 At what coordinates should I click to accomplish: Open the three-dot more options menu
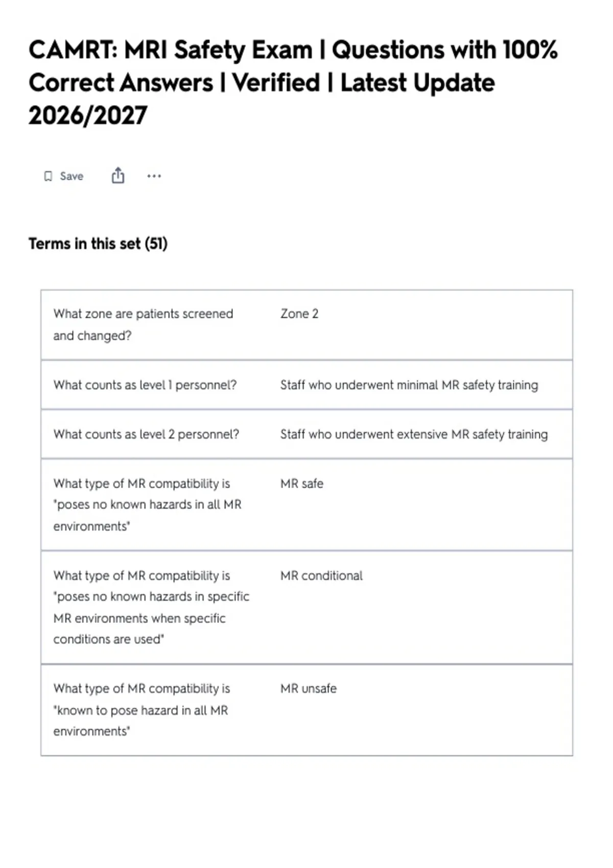(154, 176)
